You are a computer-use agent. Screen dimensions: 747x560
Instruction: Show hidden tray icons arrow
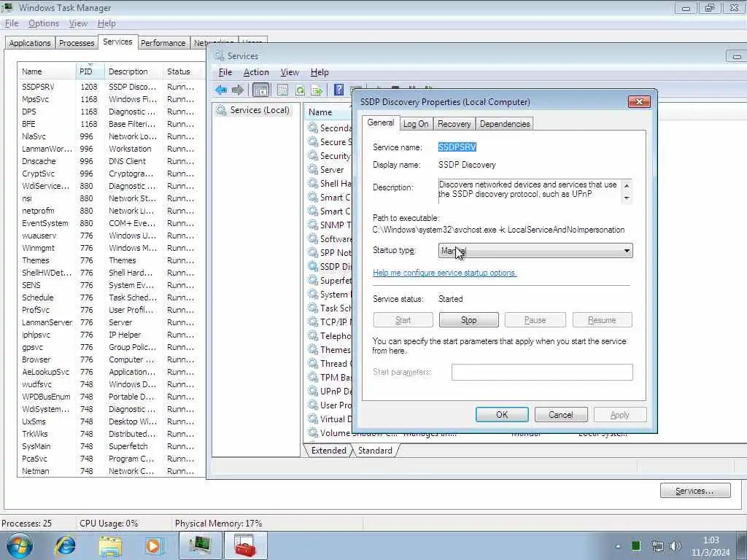(617, 546)
